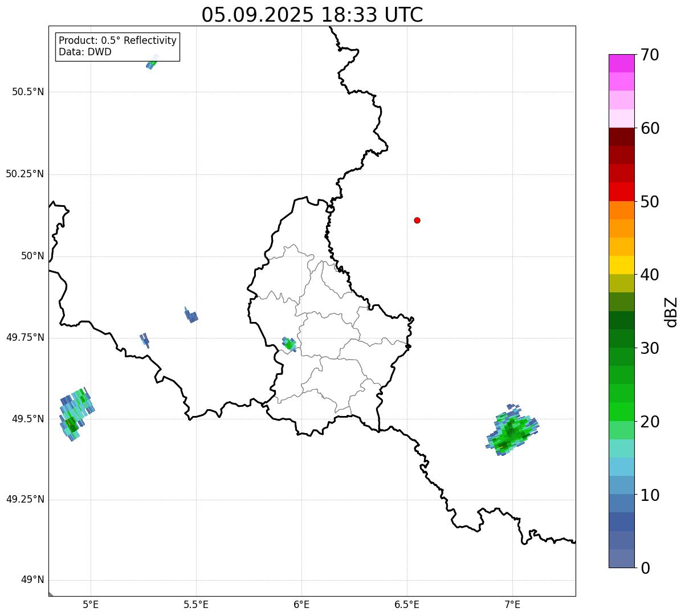
Task: Click the 6.5°E longitude label
Action: point(407,604)
